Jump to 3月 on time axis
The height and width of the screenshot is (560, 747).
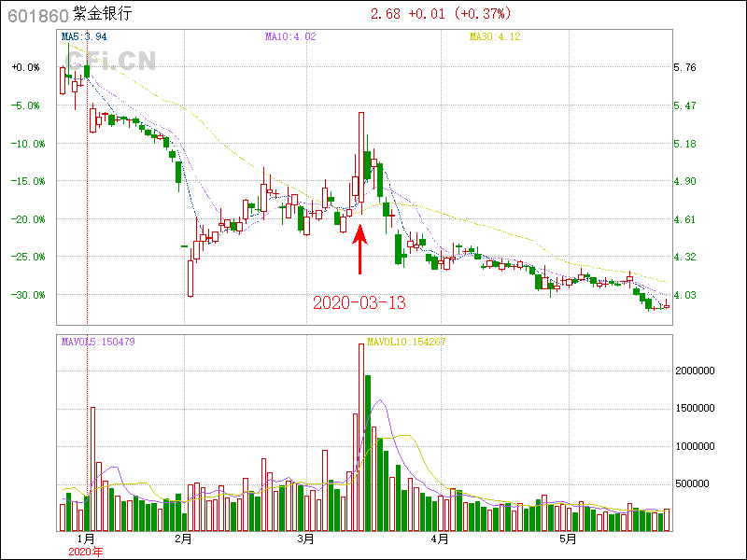[x=305, y=539]
